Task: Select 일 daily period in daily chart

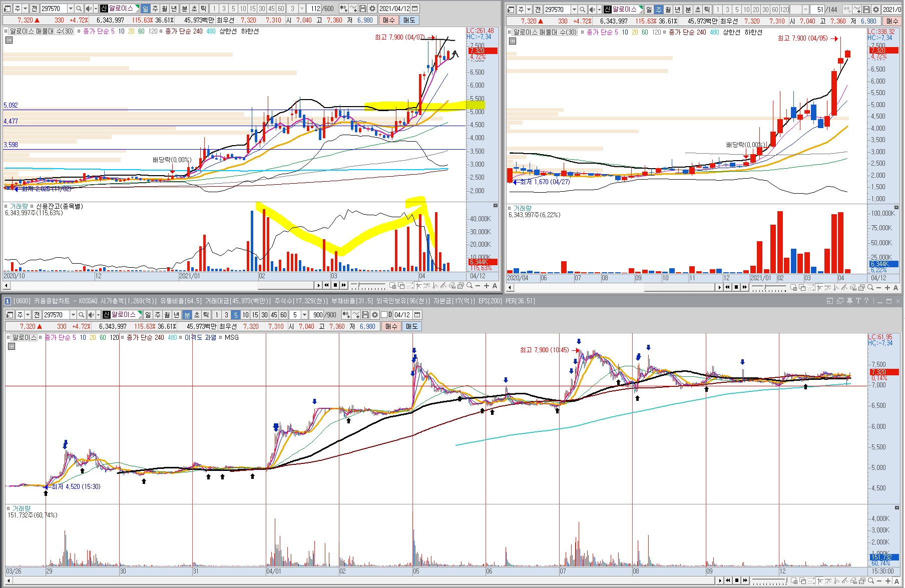Action: tap(146, 9)
